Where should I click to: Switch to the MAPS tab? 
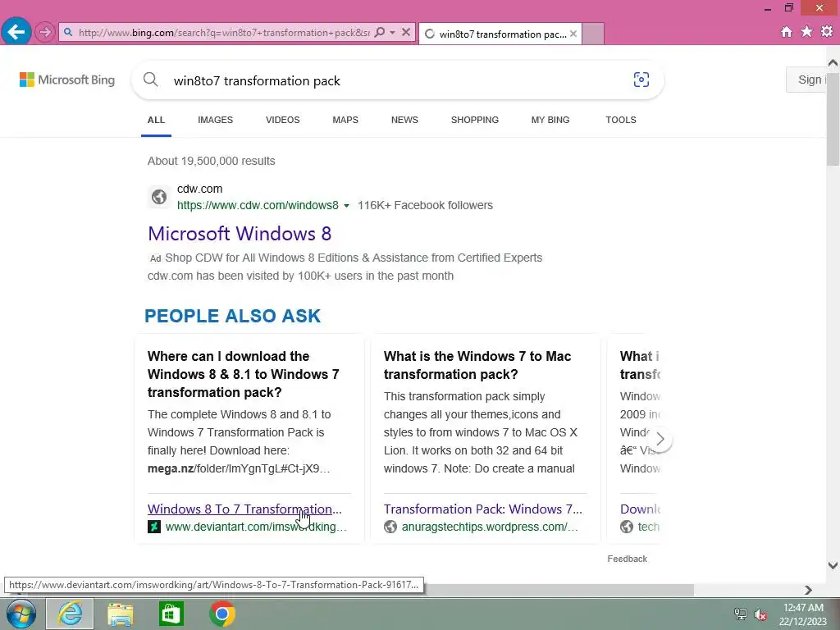(345, 120)
